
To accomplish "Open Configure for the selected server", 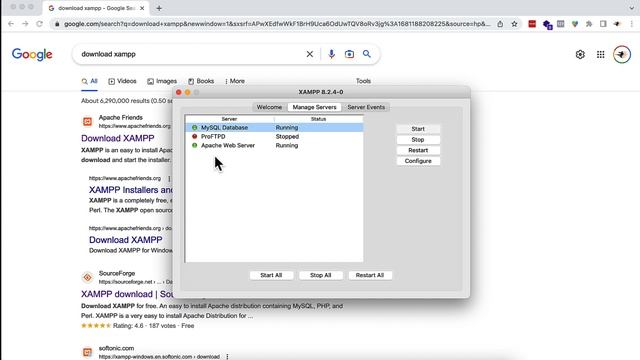I will click(x=418, y=161).
